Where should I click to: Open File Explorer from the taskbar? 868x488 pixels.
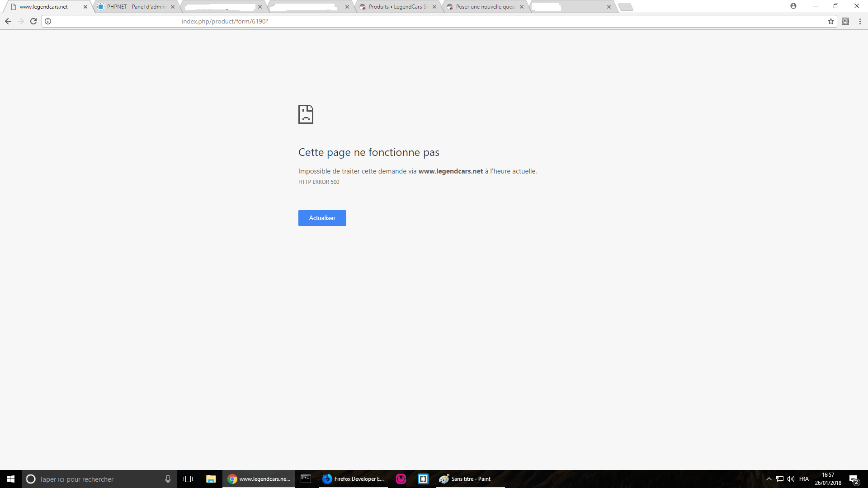[x=211, y=479]
